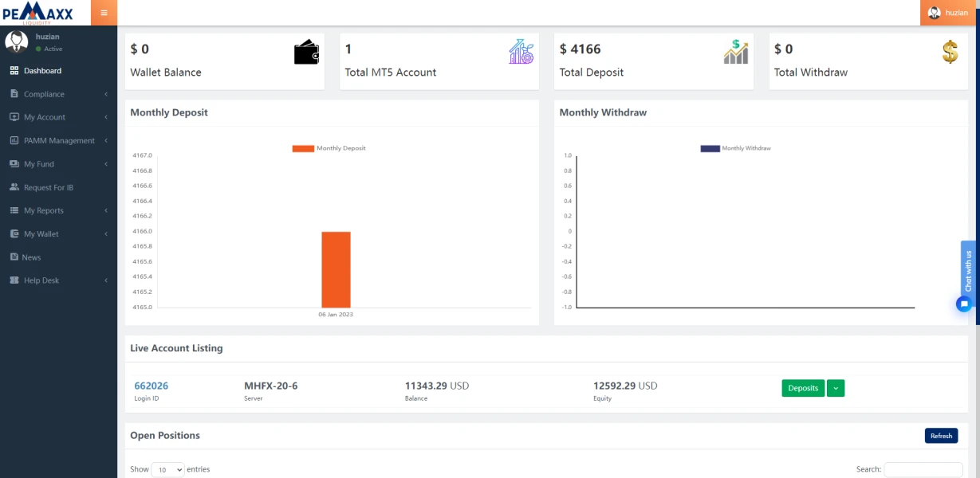Click the Monthly Withdraw panel heading
This screenshot has height=478, width=980.
[603, 112]
